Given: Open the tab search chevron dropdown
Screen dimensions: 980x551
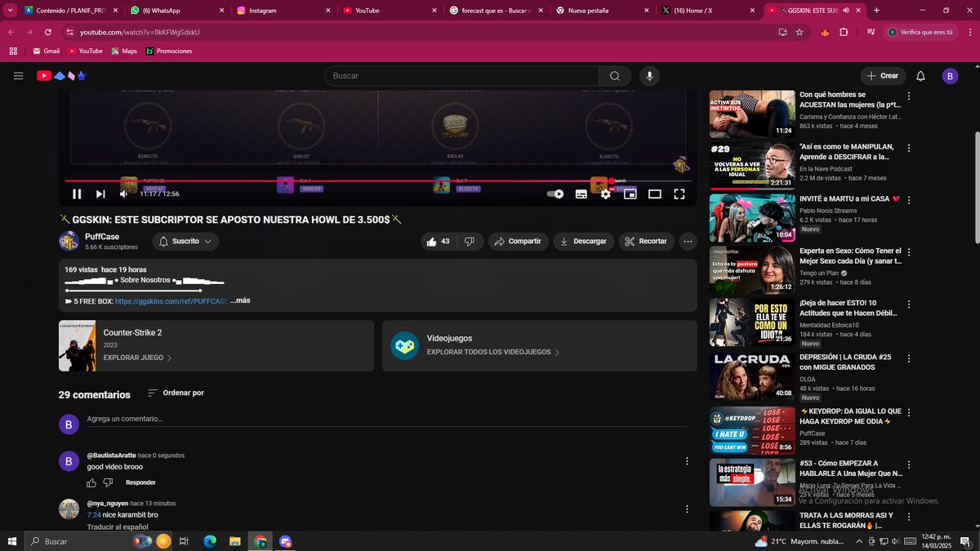Looking at the screenshot, I should 10,11.
